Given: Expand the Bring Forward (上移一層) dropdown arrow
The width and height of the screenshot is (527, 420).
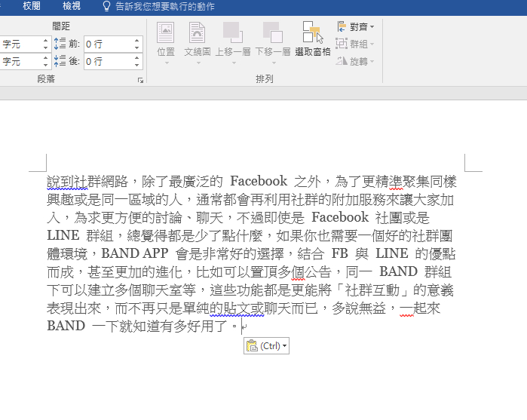Looking at the screenshot, I should [x=234, y=63].
